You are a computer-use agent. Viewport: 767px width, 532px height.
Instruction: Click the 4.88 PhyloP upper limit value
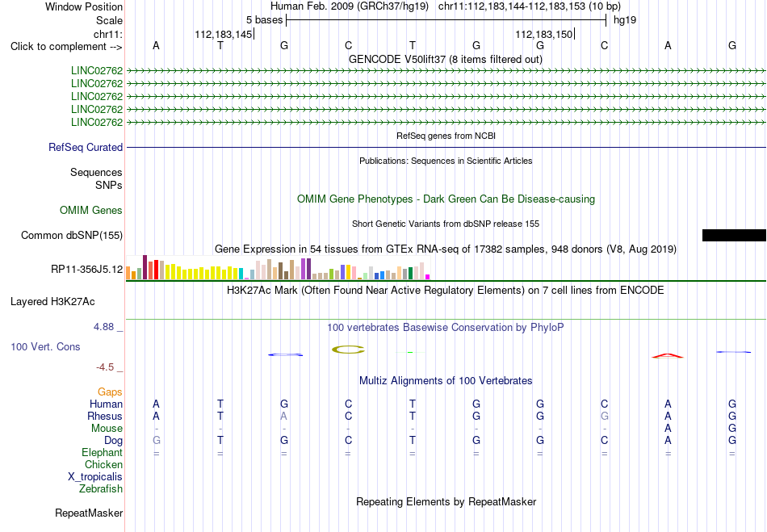(x=103, y=327)
